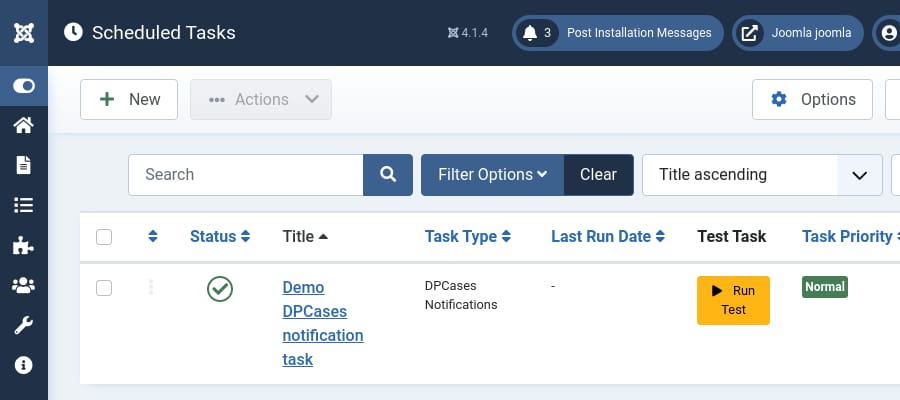Expand the Actions dropdown
Image resolution: width=900 pixels, height=400 pixels.
pyautogui.click(x=261, y=99)
